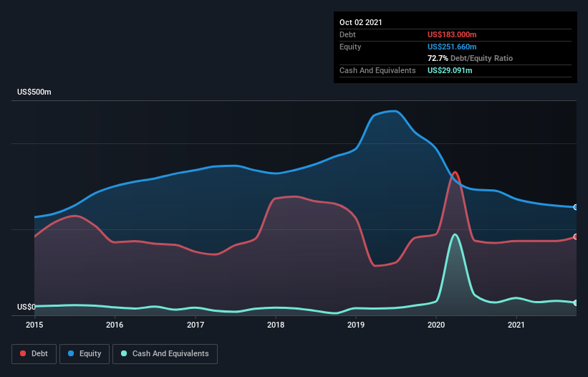The width and height of the screenshot is (588, 377).
Task: Click the Equity label in tooltip
Action: (x=350, y=47)
